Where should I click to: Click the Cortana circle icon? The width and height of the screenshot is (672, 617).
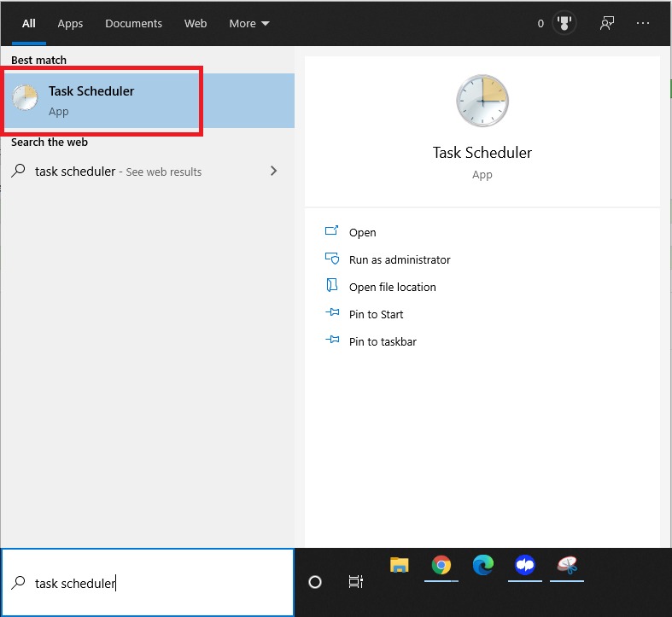(315, 582)
